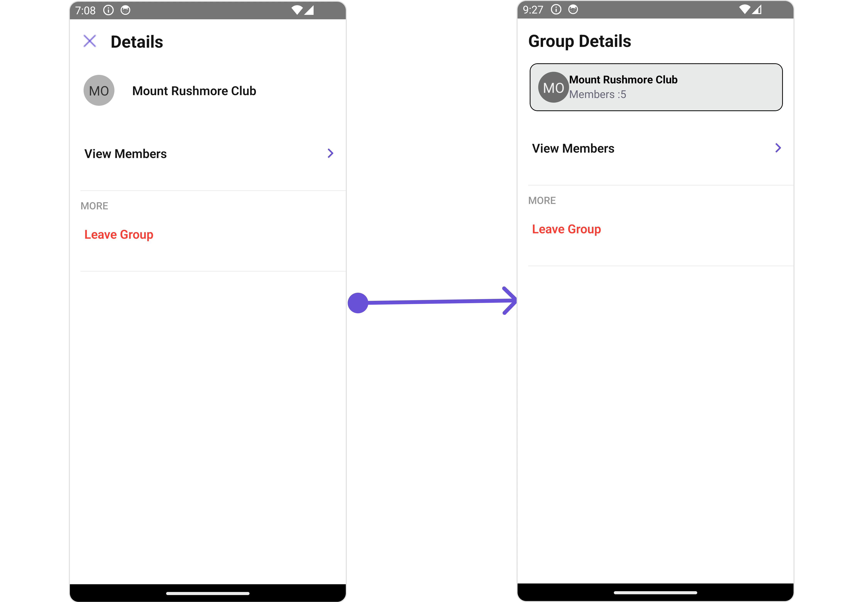
Task: Tap the cat-face icon in the 7:08 status bar
Action: (x=126, y=10)
